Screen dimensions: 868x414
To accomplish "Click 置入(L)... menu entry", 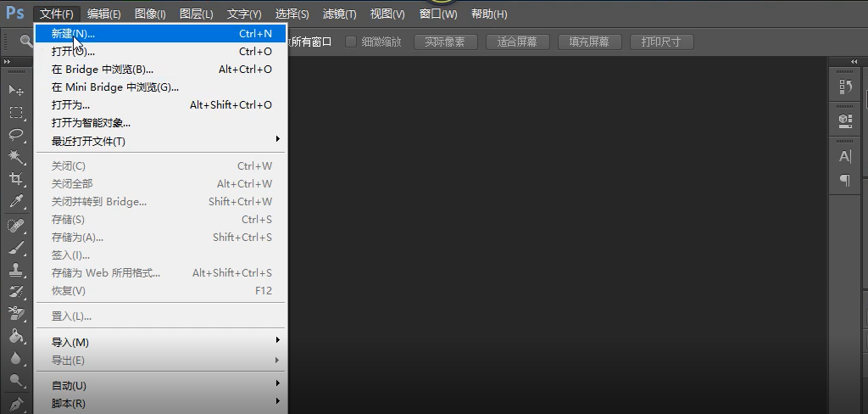I will pyautogui.click(x=160, y=316).
